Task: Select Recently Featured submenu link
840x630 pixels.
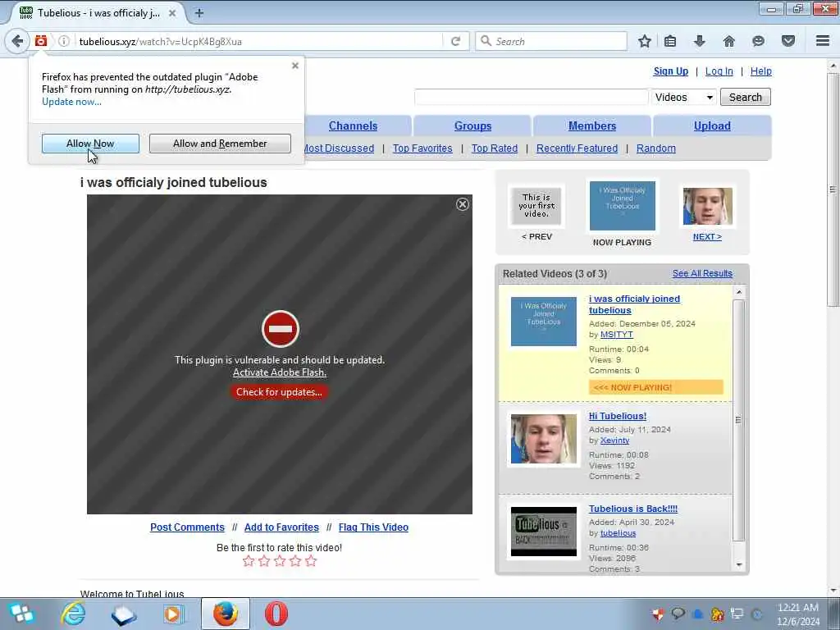Action: 577,148
